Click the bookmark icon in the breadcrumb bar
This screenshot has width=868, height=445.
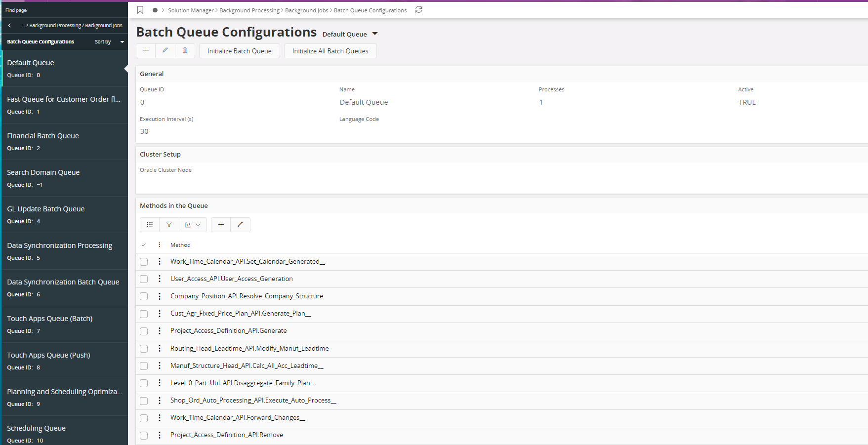[140, 10]
